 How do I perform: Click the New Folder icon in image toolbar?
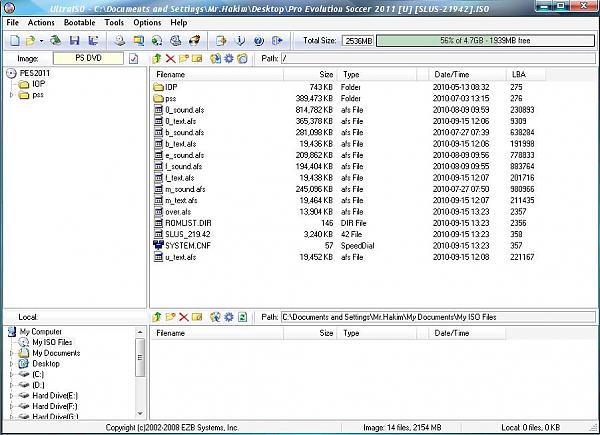pyautogui.click(x=184, y=59)
